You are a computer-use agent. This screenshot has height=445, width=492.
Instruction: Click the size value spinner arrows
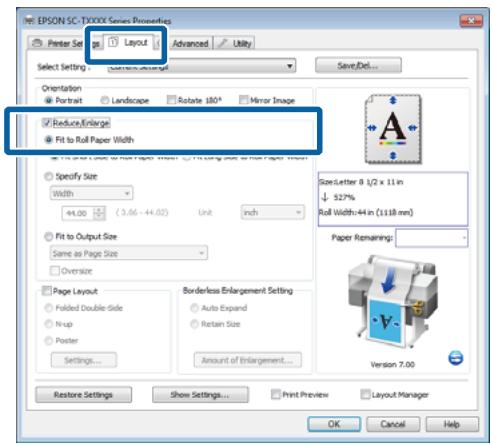coord(99,213)
